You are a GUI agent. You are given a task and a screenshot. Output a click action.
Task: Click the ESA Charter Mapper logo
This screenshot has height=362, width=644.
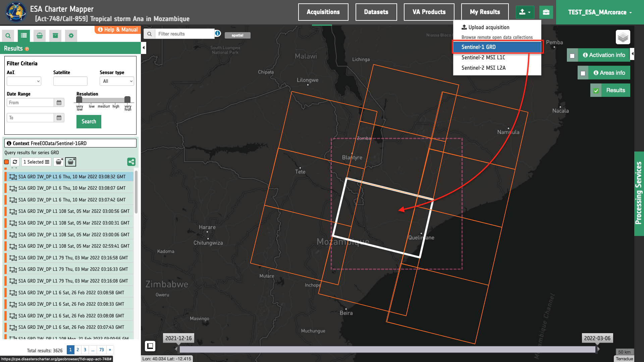16,12
